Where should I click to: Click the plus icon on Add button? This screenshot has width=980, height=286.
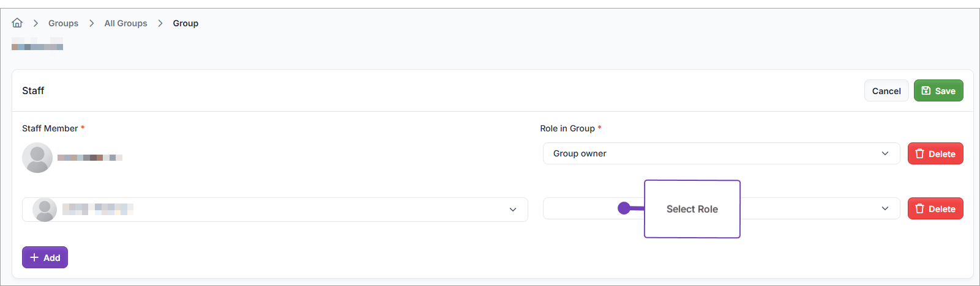pyautogui.click(x=34, y=258)
